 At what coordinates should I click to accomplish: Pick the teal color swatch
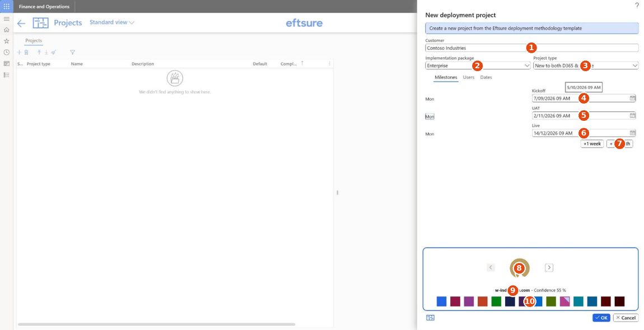coord(578,301)
